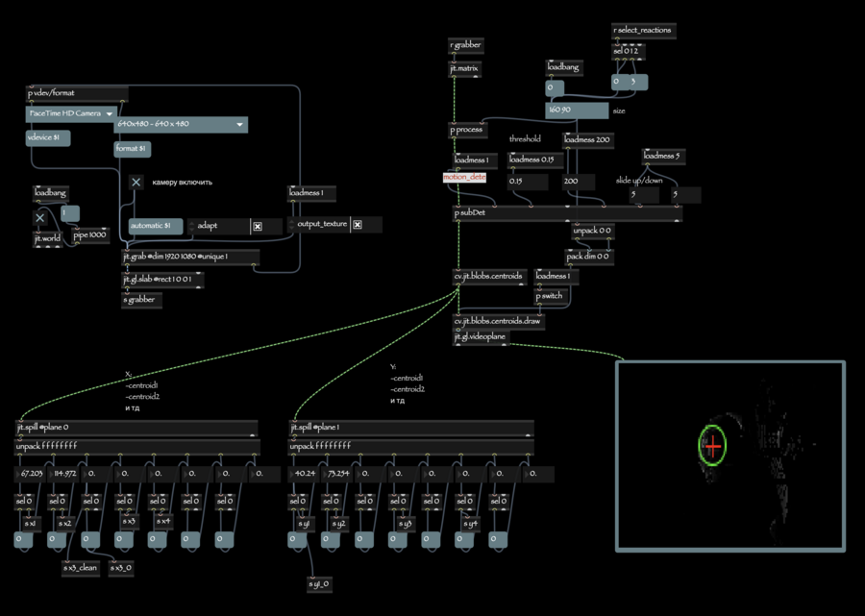Select the p subDet subpatcher object
The image size is (865, 616).
tap(567, 213)
